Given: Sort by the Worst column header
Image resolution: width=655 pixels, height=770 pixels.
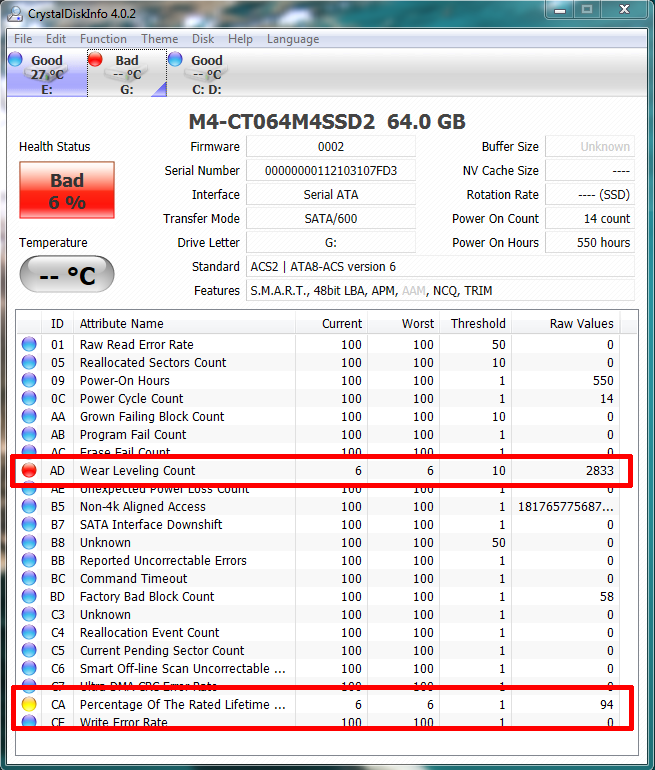Looking at the screenshot, I should coord(403,324).
